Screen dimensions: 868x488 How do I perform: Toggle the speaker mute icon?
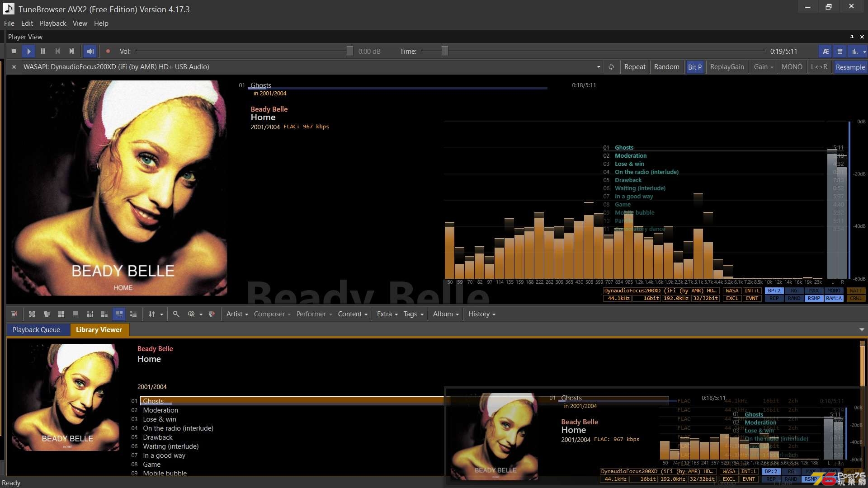point(90,51)
